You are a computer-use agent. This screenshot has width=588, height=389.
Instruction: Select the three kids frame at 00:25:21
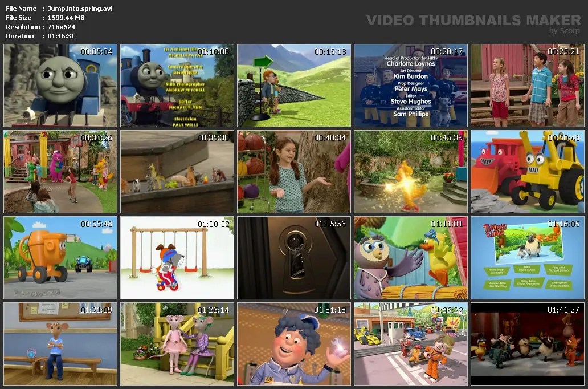pos(528,86)
